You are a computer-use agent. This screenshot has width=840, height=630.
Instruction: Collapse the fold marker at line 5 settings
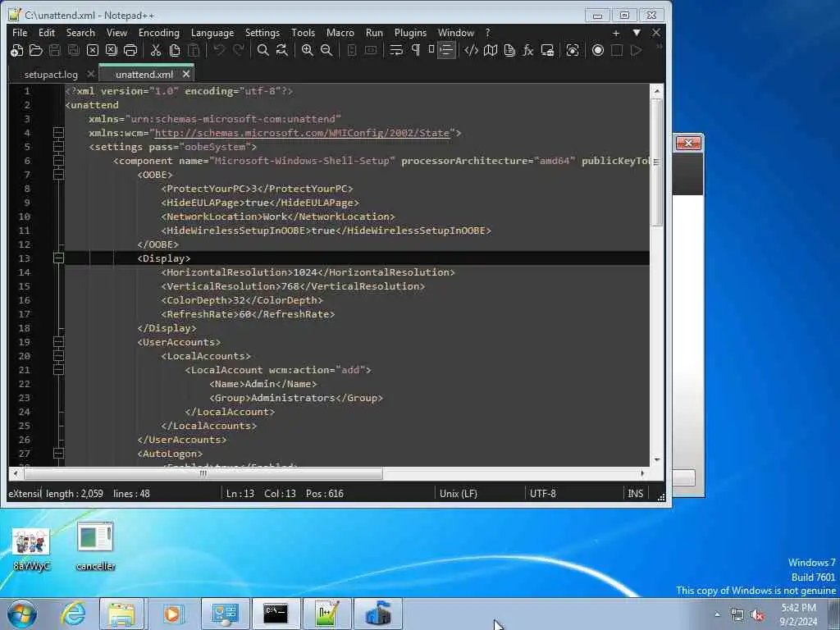point(58,147)
